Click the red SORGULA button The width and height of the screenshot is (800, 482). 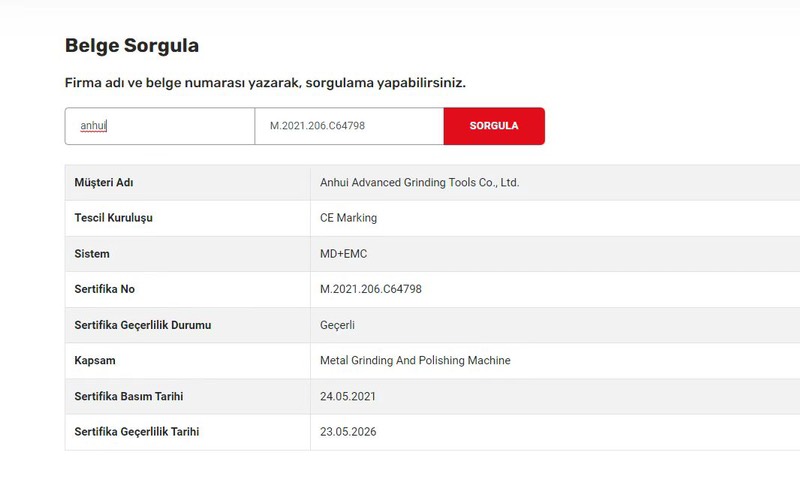494,126
